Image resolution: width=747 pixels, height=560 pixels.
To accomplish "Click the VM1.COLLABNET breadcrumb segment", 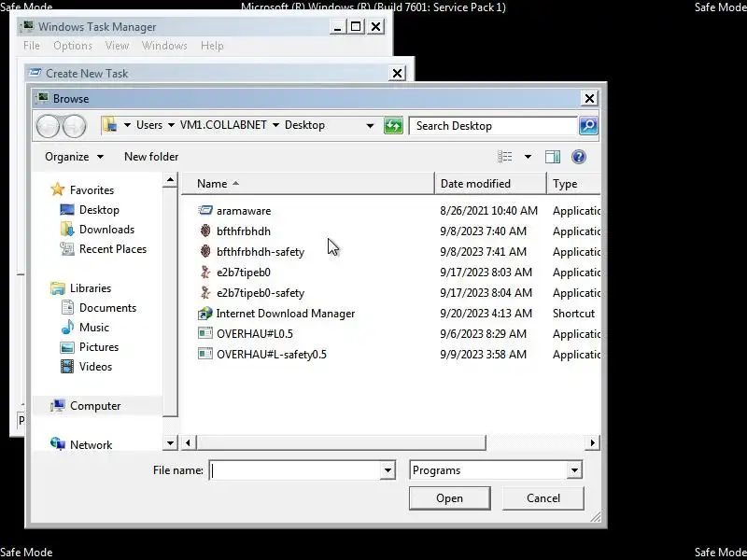I will [x=223, y=125].
